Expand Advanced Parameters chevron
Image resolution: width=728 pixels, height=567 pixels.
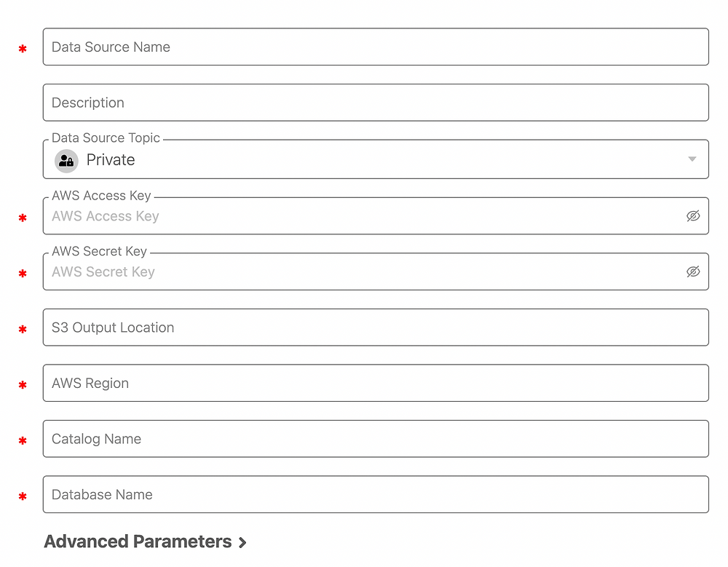tap(242, 542)
